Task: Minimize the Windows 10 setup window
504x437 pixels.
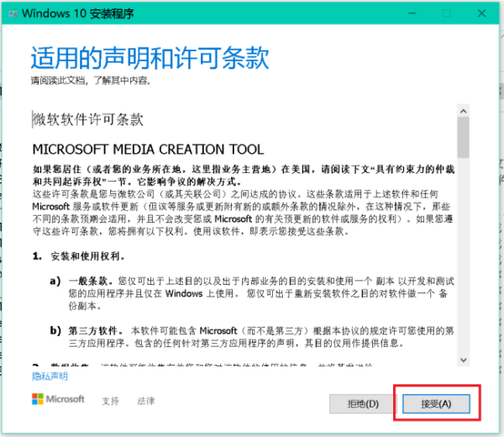Action: (x=409, y=13)
